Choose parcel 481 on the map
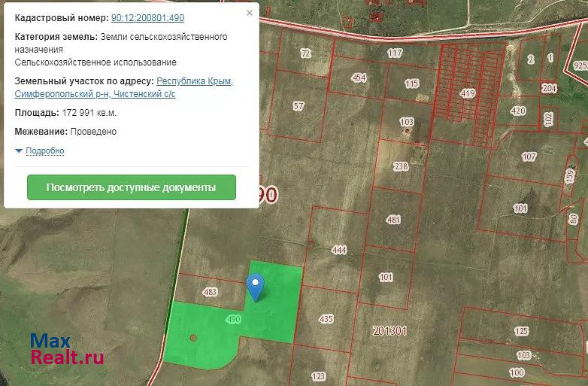 (393, 220)
